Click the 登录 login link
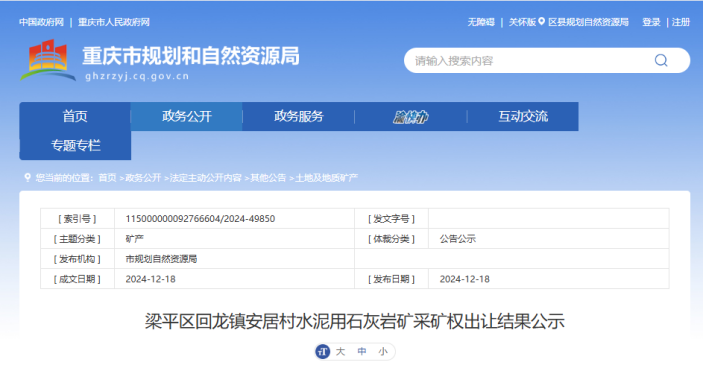This screenshot has height=369, width=703. point(651,22)
